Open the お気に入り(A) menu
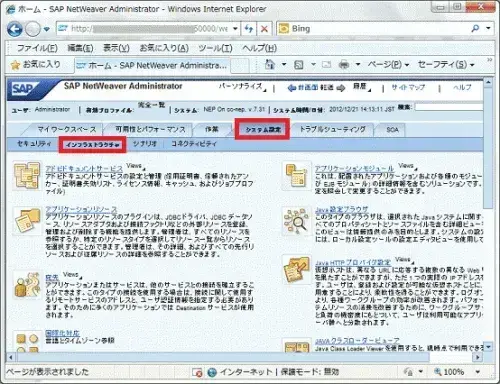Viewport: 500px width, 384px height. (164, 48)
